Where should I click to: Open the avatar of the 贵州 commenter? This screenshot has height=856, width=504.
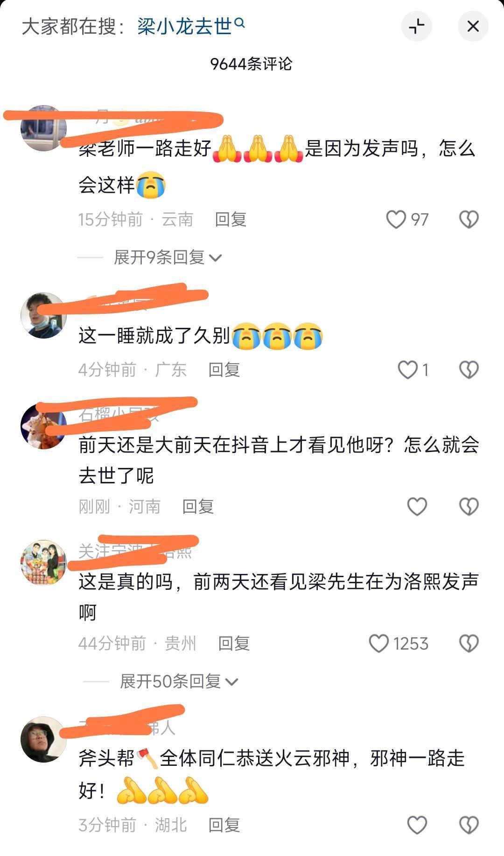pos(43,563)
